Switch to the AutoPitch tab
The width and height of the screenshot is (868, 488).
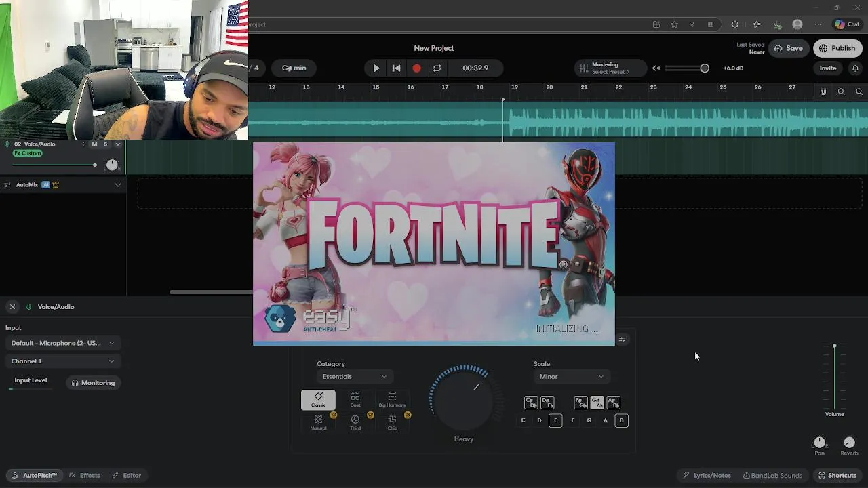coord(35,476)
